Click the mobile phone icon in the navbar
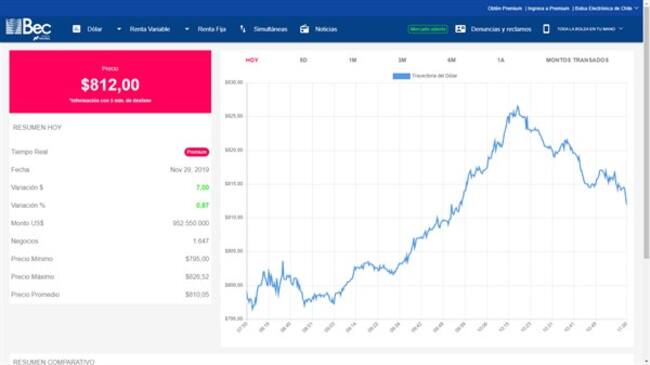The image size is (650, 365). [x=546, y=29]
